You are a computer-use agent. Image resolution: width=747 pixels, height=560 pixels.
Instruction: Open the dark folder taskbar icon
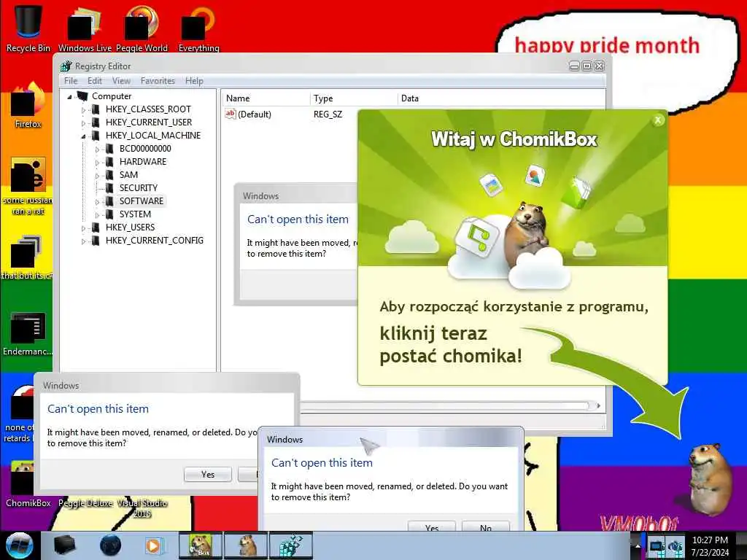click(64, 545)
